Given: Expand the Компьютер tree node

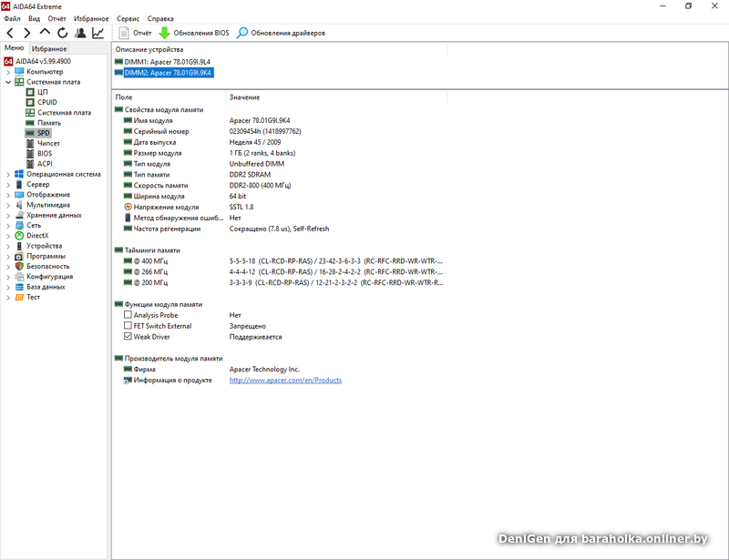Looking at the screenshot, I should [8, 72].
